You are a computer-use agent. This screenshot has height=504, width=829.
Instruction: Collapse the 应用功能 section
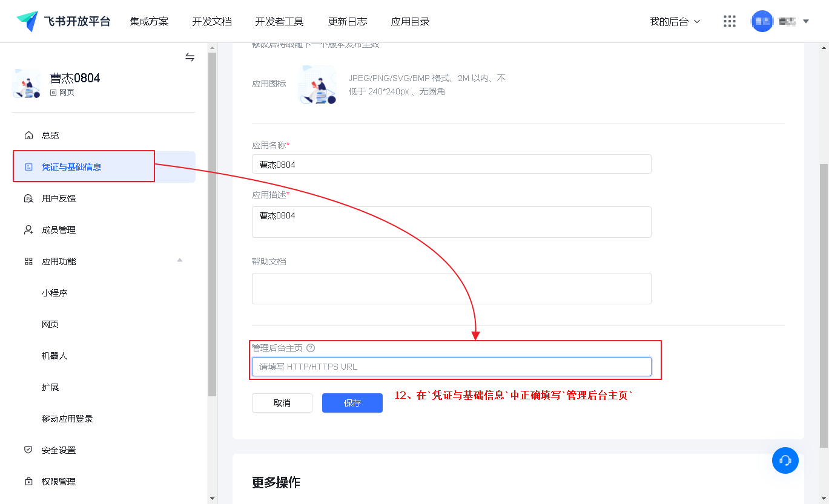[179, 261]
